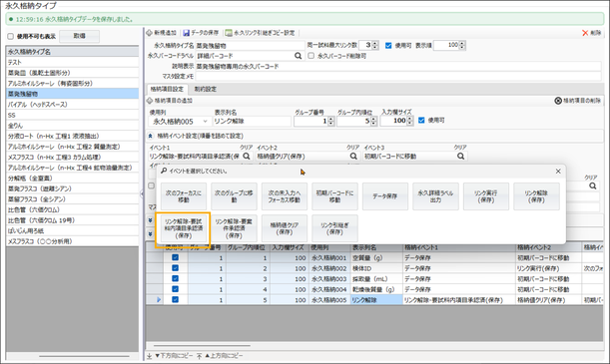Select バイアル (ヘッドスペース) in the list
This screenshot has width=610, height=364.
pos(72,105)
